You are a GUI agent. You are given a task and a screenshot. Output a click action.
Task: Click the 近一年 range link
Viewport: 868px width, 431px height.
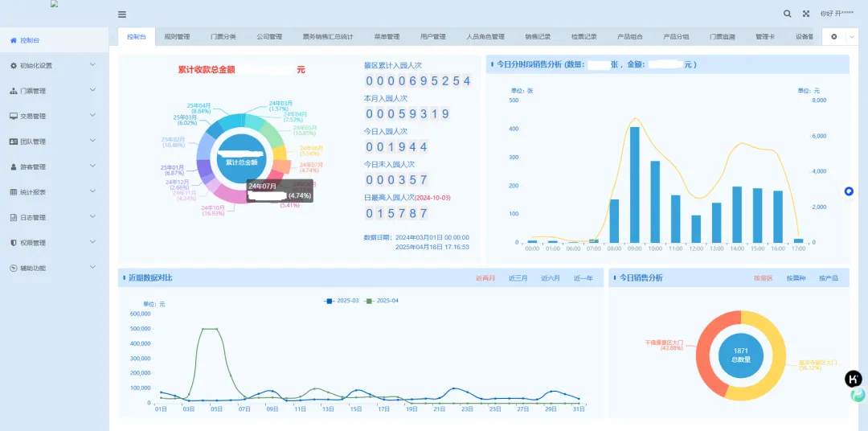tap(583, 278)
